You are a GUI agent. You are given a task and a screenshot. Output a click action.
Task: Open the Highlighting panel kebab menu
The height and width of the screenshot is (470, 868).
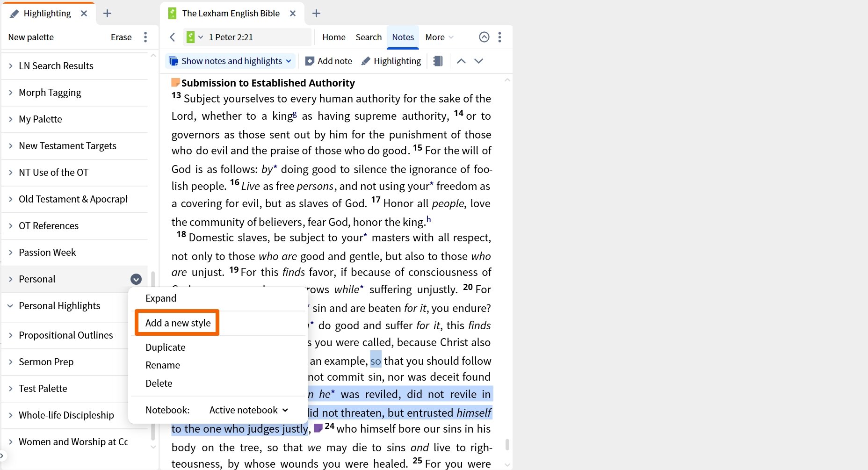pyautogui.click(x=145, y=37)
